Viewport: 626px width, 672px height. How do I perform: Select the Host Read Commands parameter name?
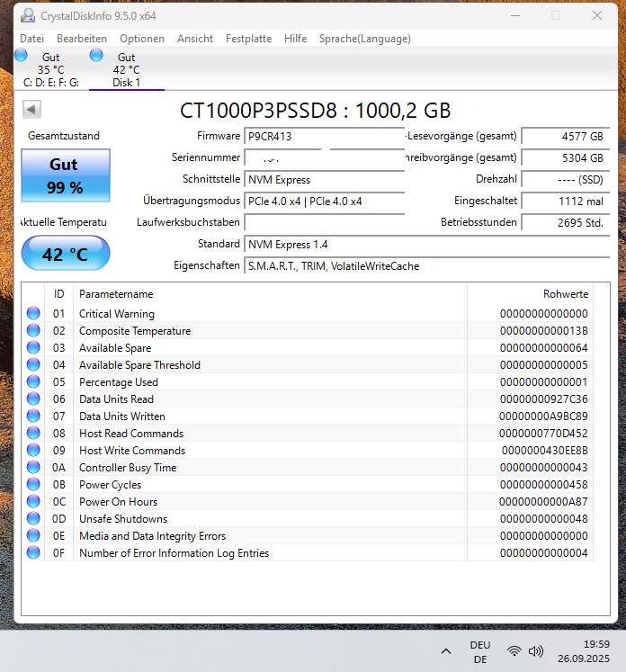point(131,434)
